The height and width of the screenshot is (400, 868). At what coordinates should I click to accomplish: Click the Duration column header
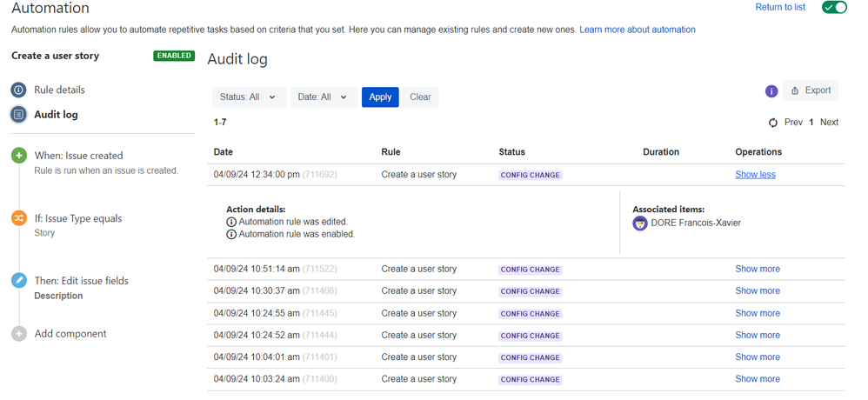661,151
